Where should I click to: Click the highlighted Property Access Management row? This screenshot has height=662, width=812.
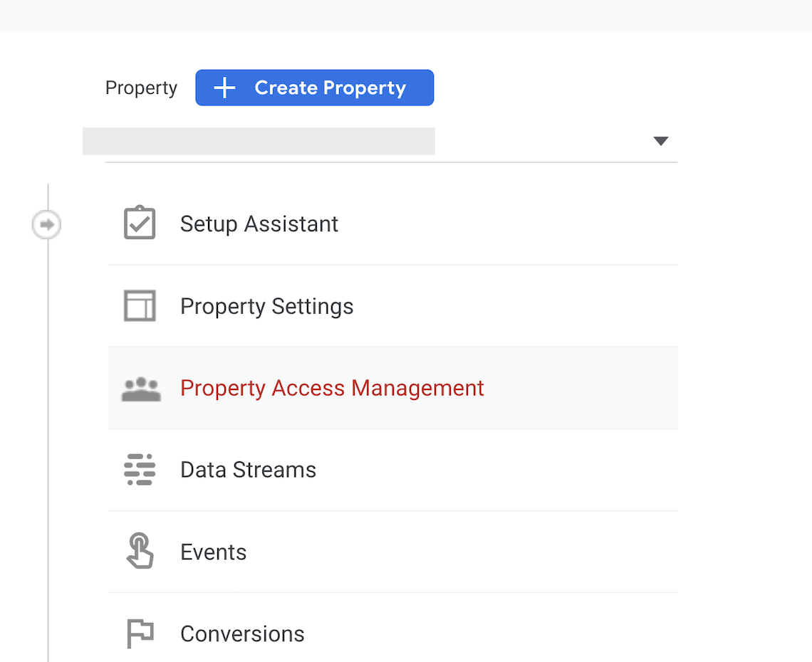click(392, 387)
